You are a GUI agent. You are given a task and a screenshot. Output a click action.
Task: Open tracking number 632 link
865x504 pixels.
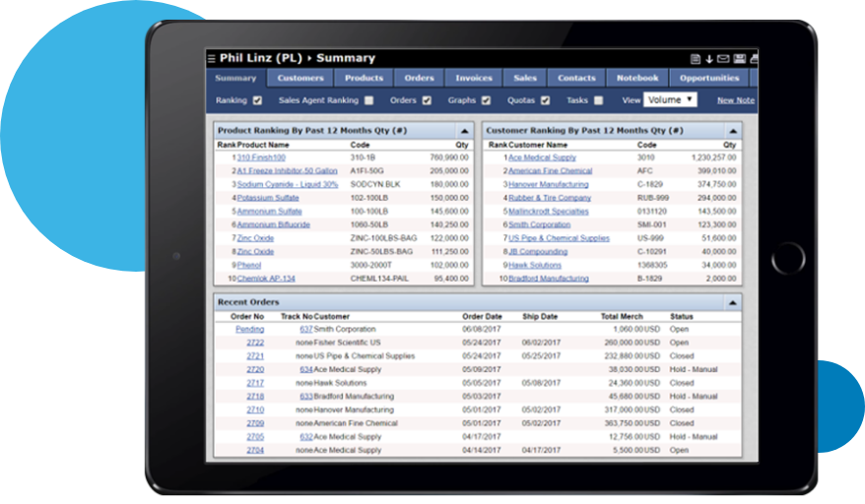click(306, 437)
